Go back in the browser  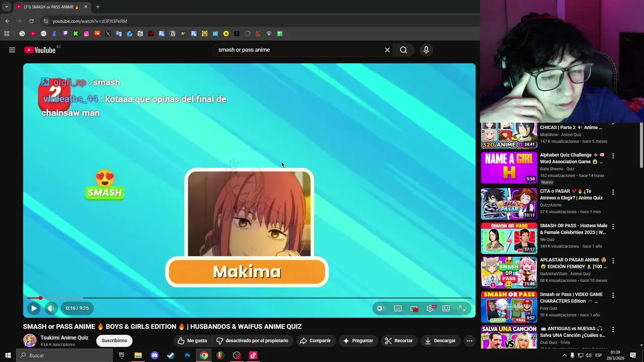click(x=7, y=21)
